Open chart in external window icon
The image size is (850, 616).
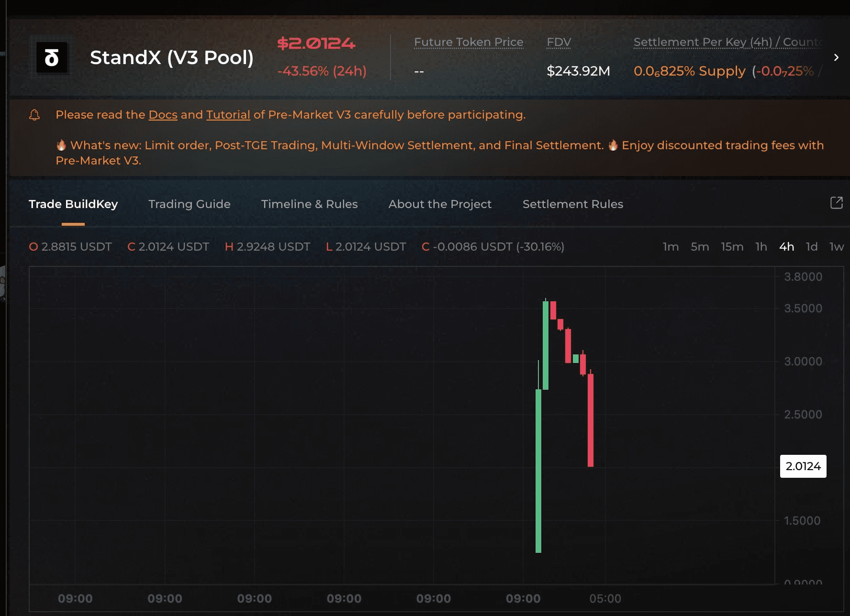(836, 203)
